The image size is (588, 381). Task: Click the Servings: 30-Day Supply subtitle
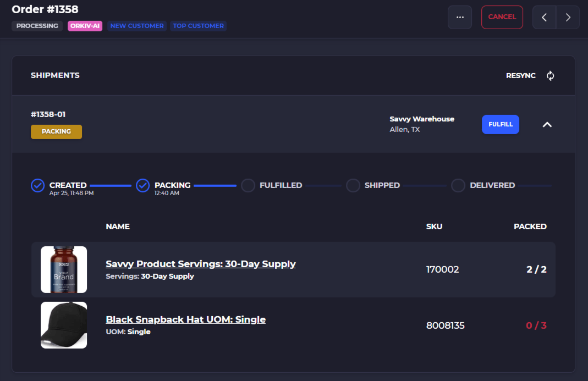150,277
